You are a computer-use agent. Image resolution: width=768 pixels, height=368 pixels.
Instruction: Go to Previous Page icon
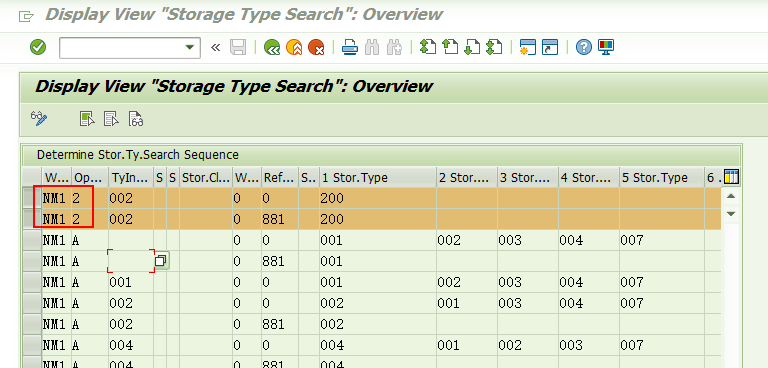coord(450,48)
